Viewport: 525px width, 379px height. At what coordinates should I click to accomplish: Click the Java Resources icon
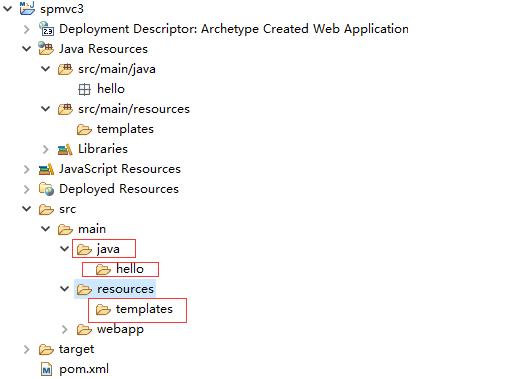tap(46, 49)
